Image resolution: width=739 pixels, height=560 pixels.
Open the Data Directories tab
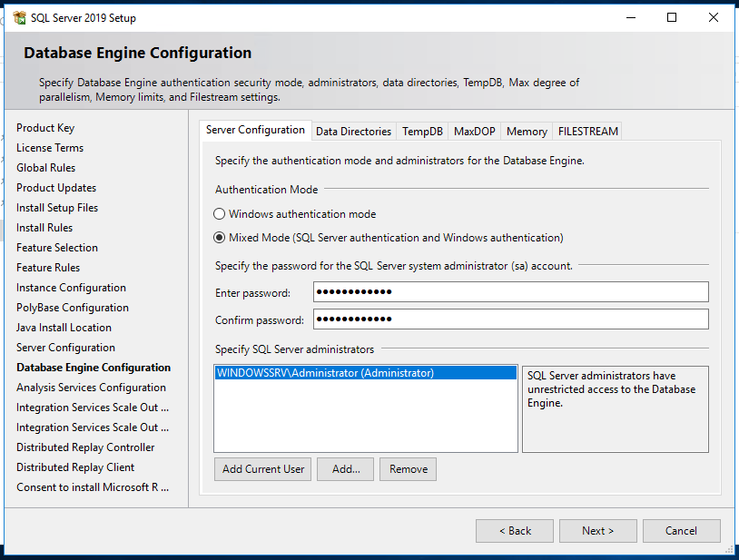[353, 132]
